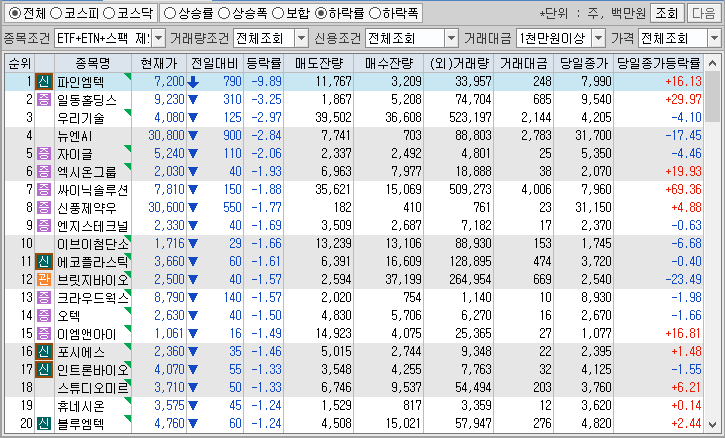
Task: Click the +69.36 value for 싸이닉솔루션
Action: point(683,190)
